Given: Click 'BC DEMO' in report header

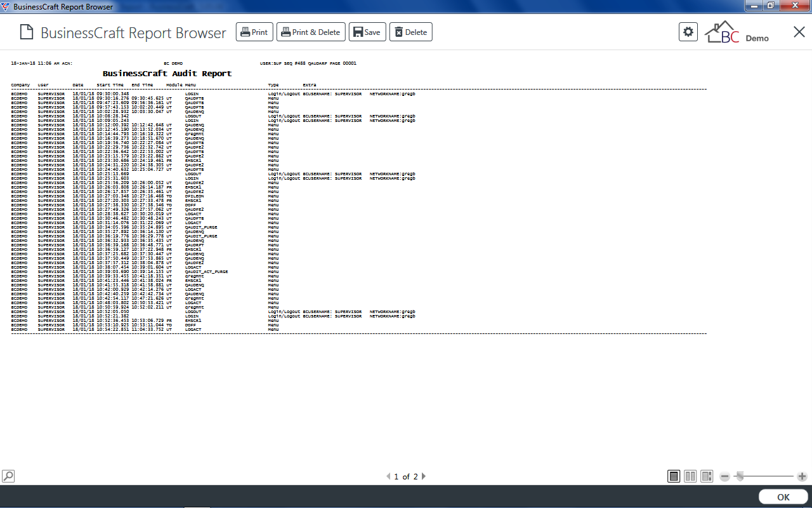Looking at the screenshot, I should 173,63.
